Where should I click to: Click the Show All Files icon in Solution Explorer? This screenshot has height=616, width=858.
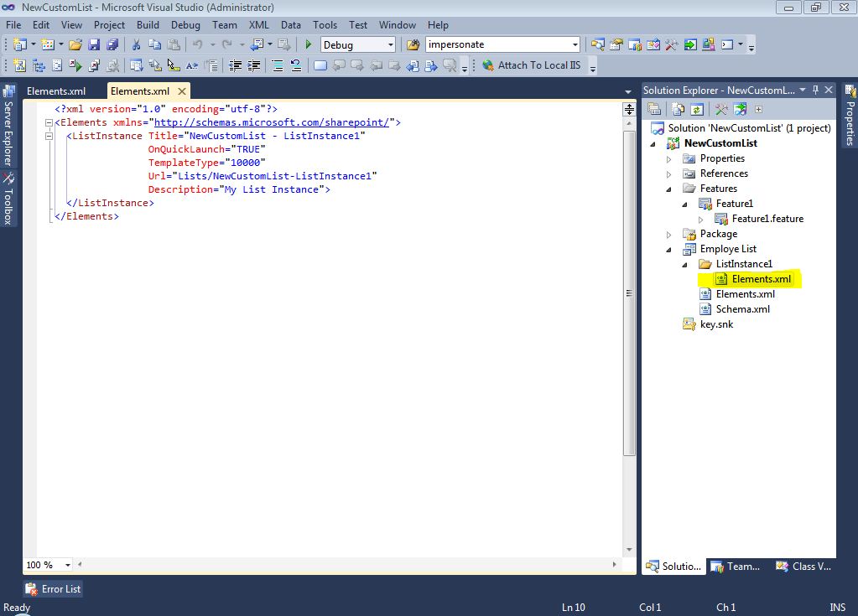coord(677,109)
